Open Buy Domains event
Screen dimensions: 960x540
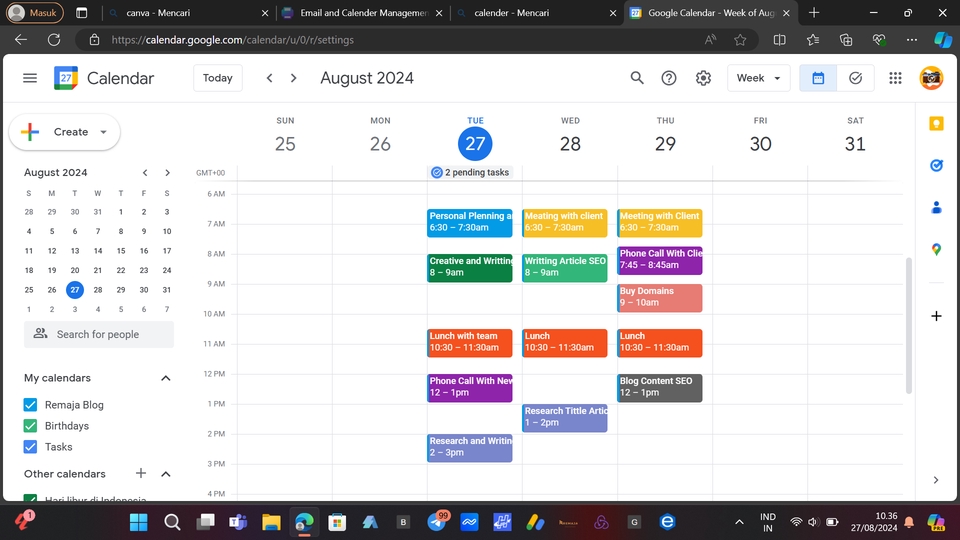(x=659, y=298)
